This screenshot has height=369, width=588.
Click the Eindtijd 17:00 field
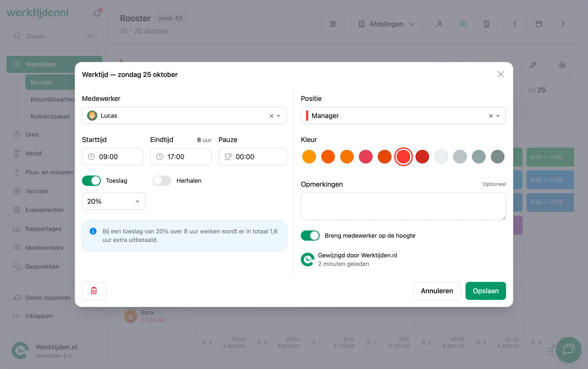[x=181, y=157]
